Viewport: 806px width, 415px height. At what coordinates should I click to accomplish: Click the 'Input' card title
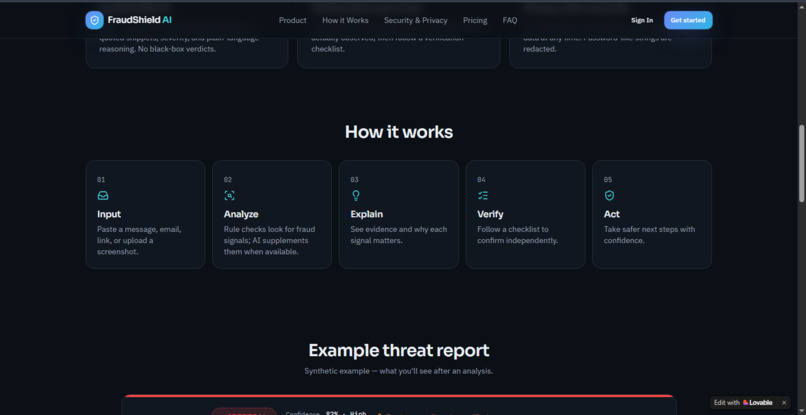109,214
